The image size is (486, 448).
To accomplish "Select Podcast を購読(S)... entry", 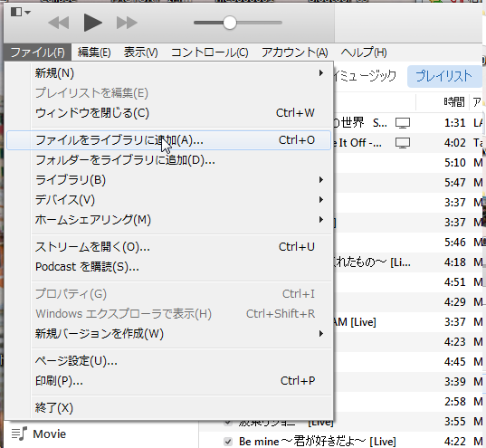I will coord(168,267).
